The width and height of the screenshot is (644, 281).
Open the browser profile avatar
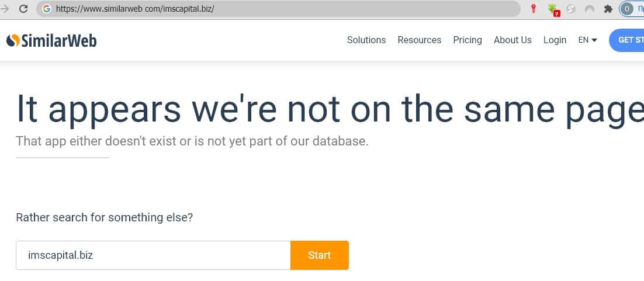tap(626, 9)
